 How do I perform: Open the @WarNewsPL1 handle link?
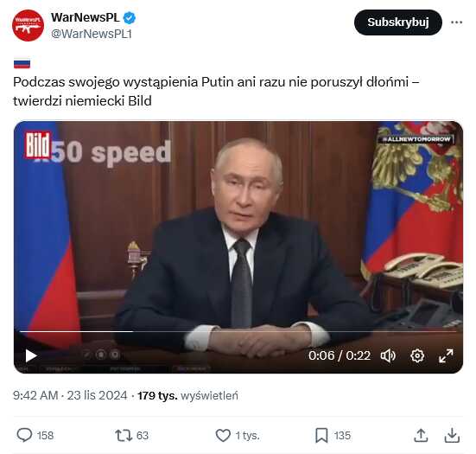tap(92, 34)
